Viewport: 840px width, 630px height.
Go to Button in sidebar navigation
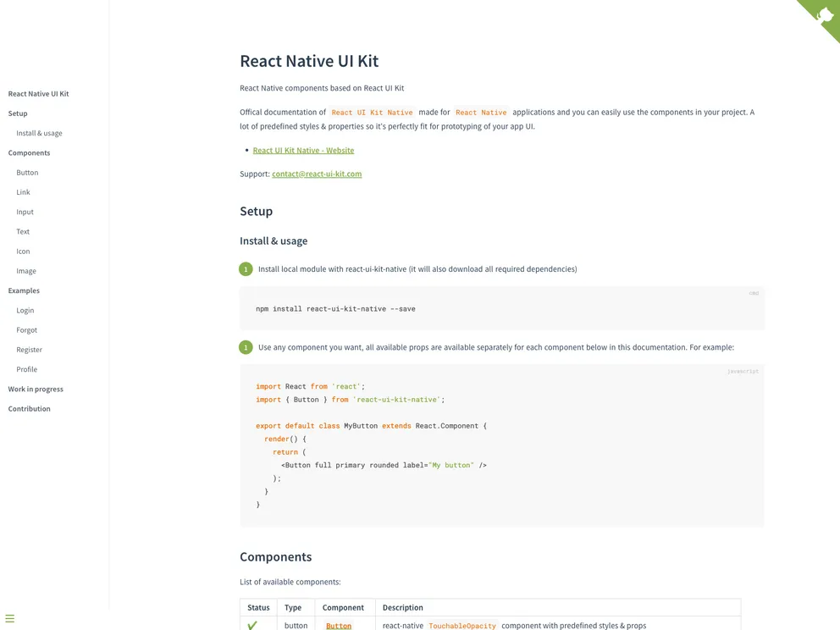coord(27,173)
